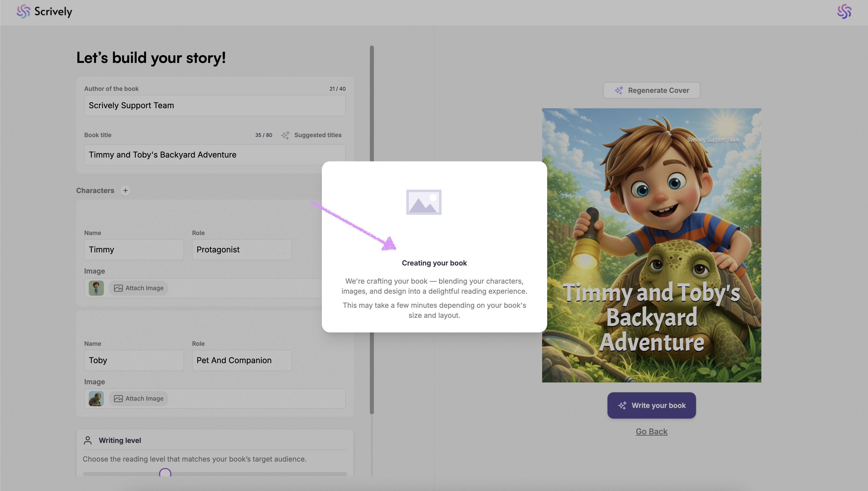The width and height of the screenshot is (868, 491).
Task: Attach image for Timmy character
Action: click(139, 288)
